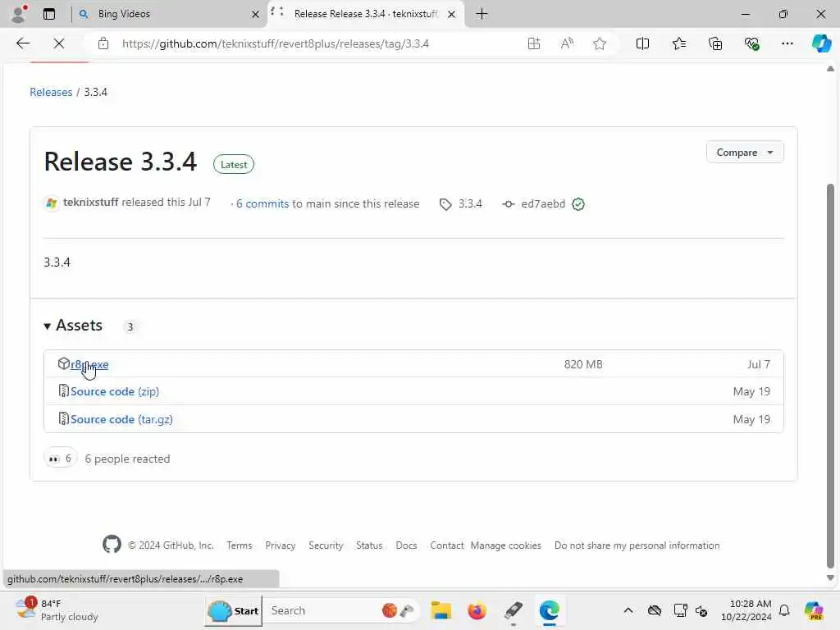Open the USB drive tool taskbar icon
Screen dimensions: 840x630
click(514, 610)
